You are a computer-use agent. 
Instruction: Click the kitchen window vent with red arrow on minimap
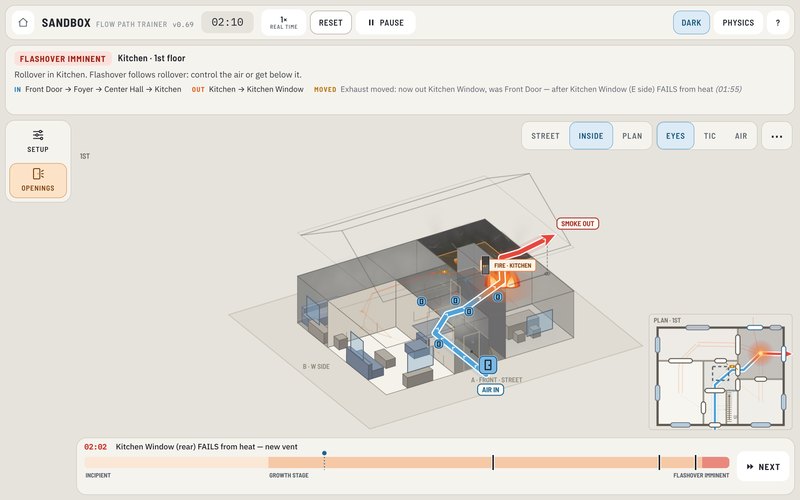(785, 354)
